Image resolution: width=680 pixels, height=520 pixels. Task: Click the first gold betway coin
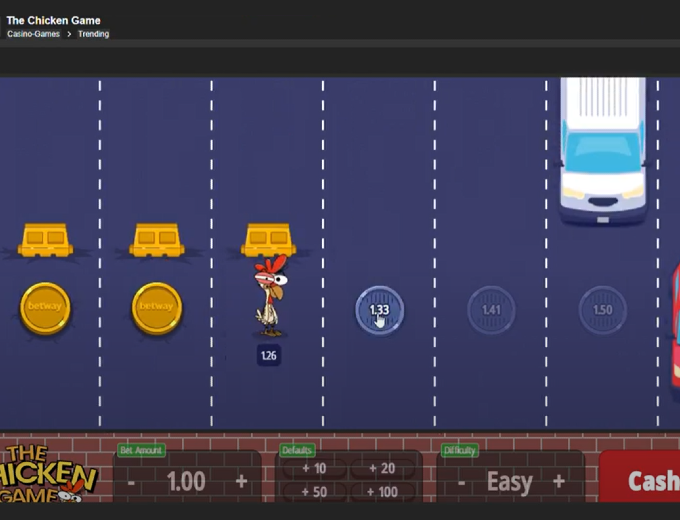[x=45, y=307]
